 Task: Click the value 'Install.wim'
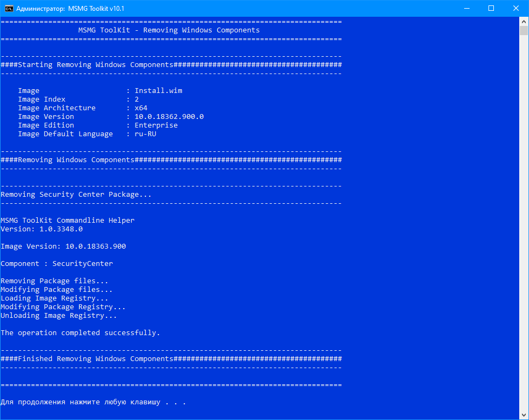tap(158, 90)
